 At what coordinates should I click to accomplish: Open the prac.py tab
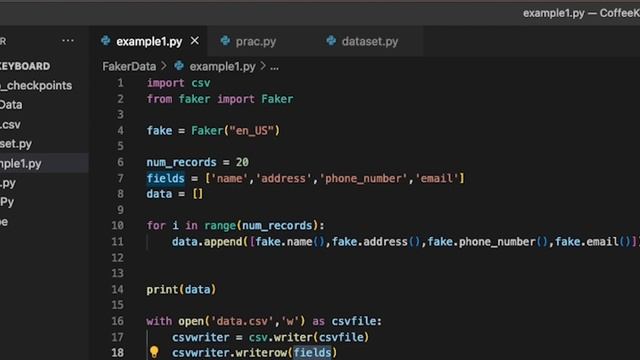point(256,42)
